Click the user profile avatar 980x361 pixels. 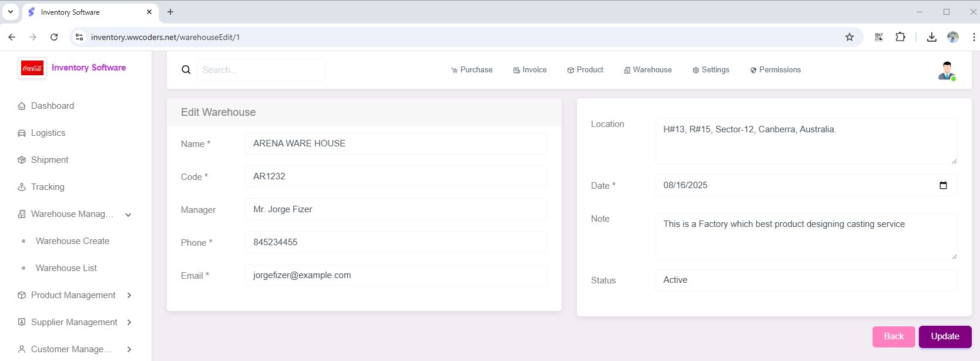(947, 71)
